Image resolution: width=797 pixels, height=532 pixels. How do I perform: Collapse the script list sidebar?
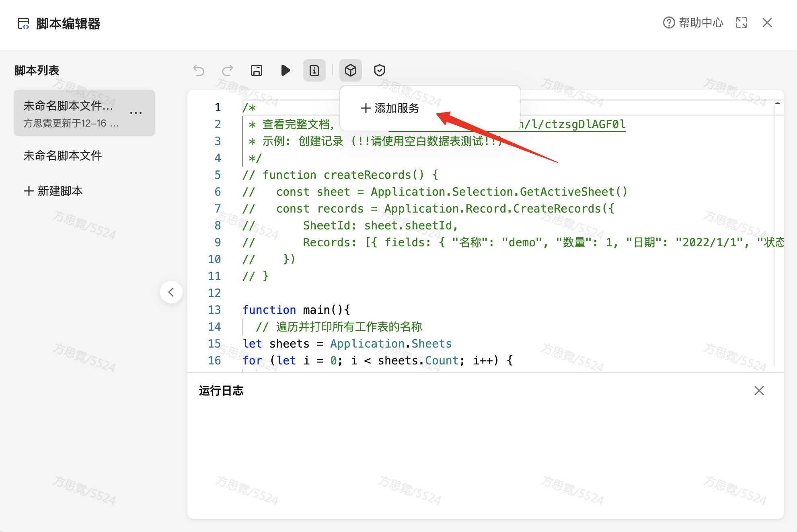point(171,292)
